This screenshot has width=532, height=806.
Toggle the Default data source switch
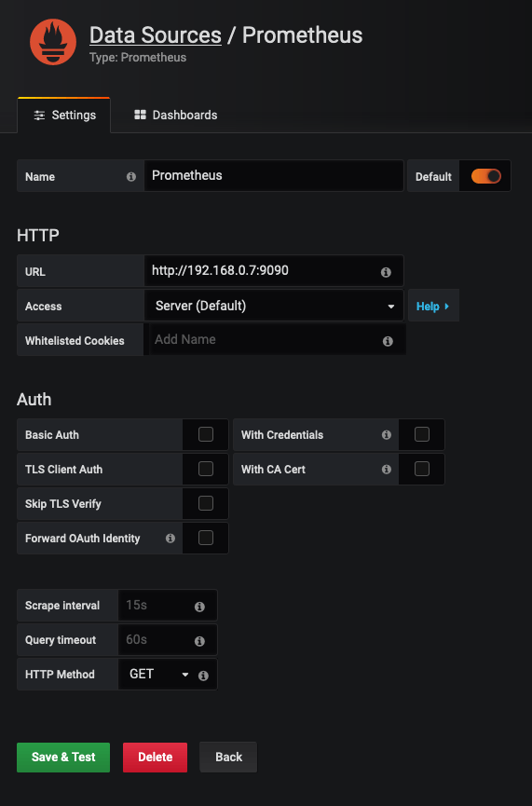click(485, 176)
